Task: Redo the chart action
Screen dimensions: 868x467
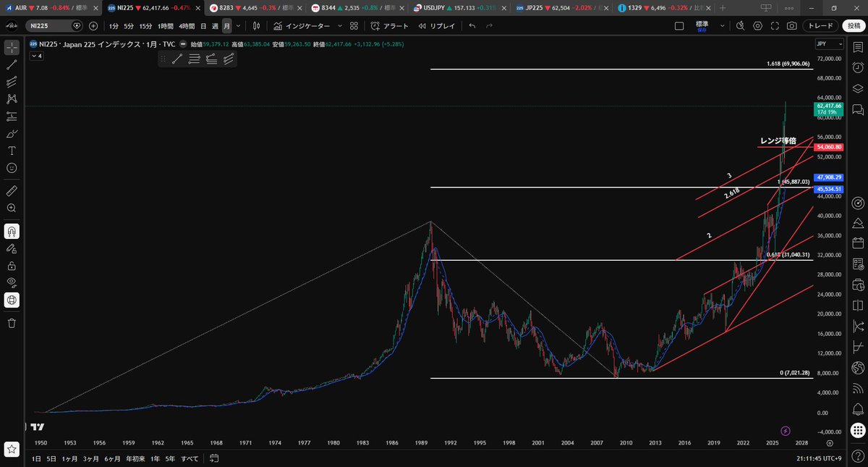Action: click(490, 25)
